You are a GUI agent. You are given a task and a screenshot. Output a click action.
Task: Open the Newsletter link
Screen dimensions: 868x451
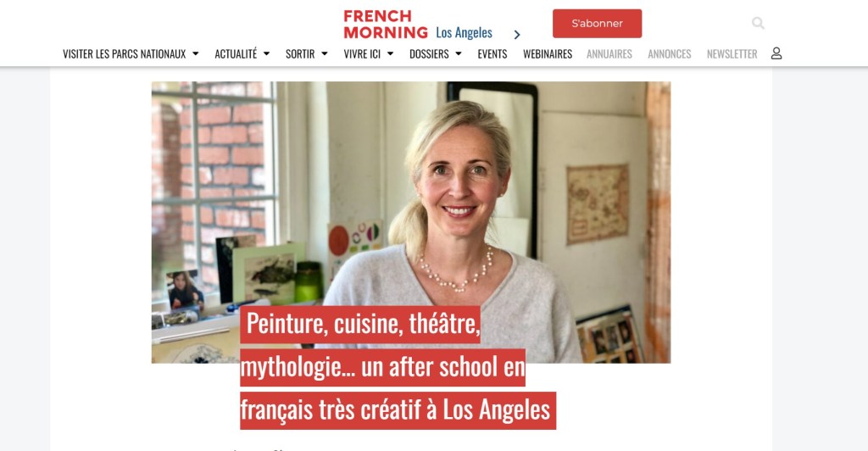(x=732, y=53)
